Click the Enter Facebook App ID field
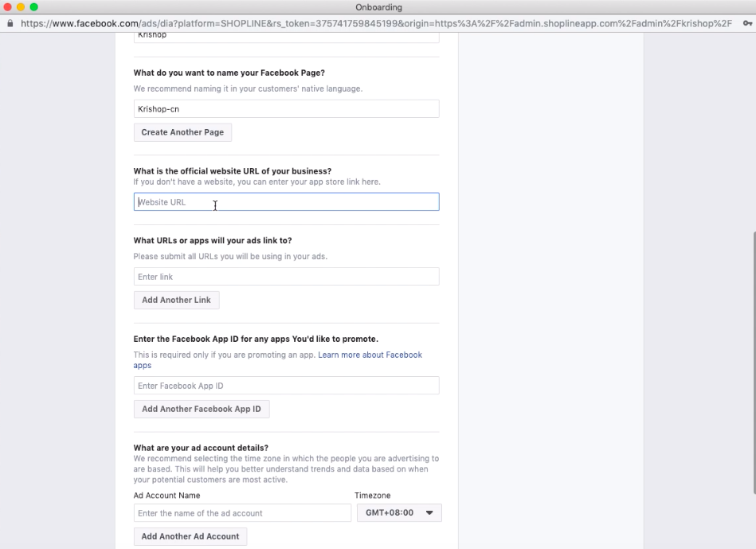The image size is (756, 549). pyautogui.click(x=287, y=386)
